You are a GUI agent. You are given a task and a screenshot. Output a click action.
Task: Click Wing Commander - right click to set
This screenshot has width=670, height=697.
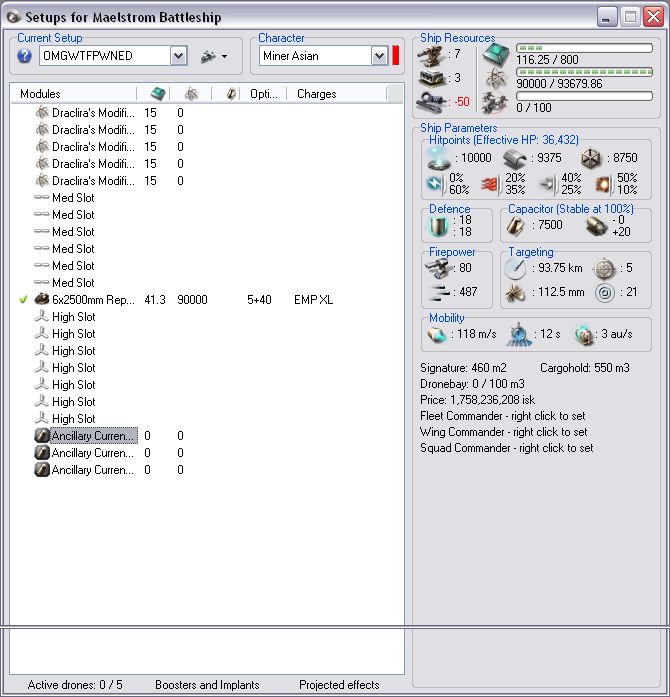pyautogui.click(x=503, y=432)
